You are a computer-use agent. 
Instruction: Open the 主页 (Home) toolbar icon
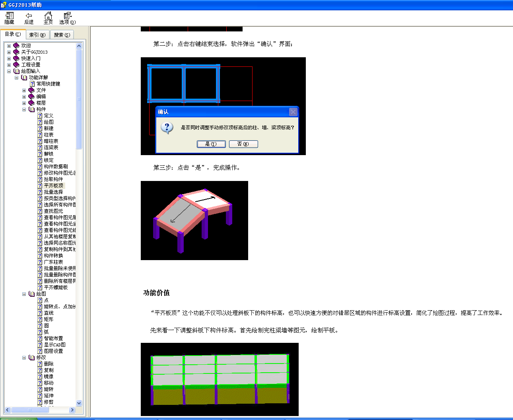48,18
